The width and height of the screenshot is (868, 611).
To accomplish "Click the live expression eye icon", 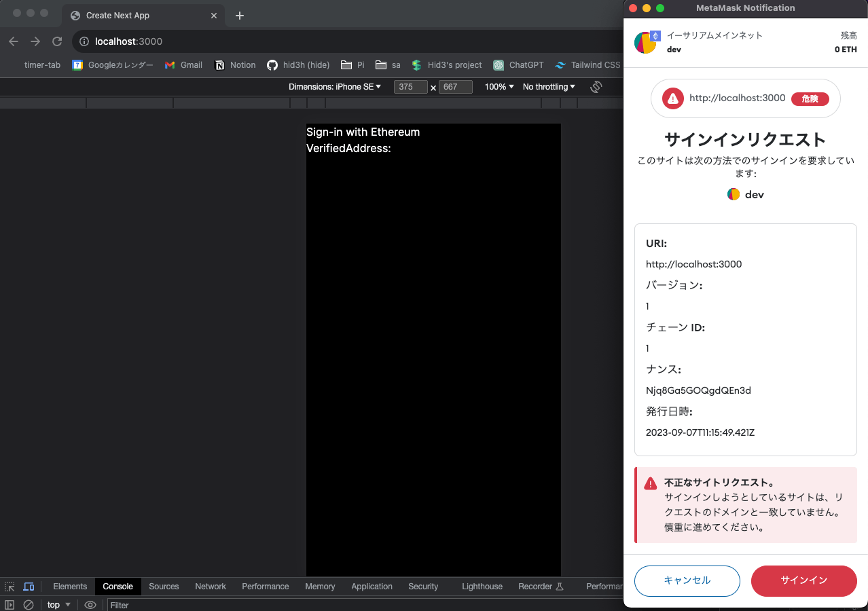I will pos(90,605).
